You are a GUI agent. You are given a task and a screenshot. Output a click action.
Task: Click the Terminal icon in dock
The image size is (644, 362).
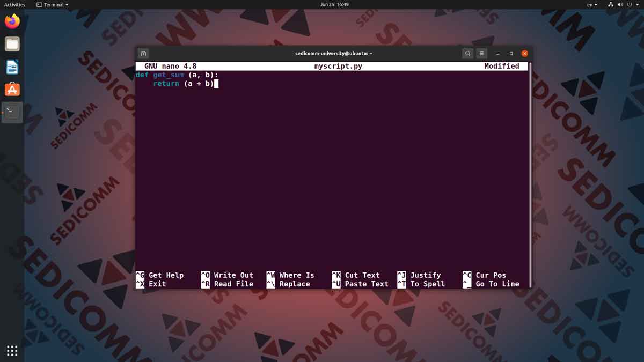tap(12, 112)
